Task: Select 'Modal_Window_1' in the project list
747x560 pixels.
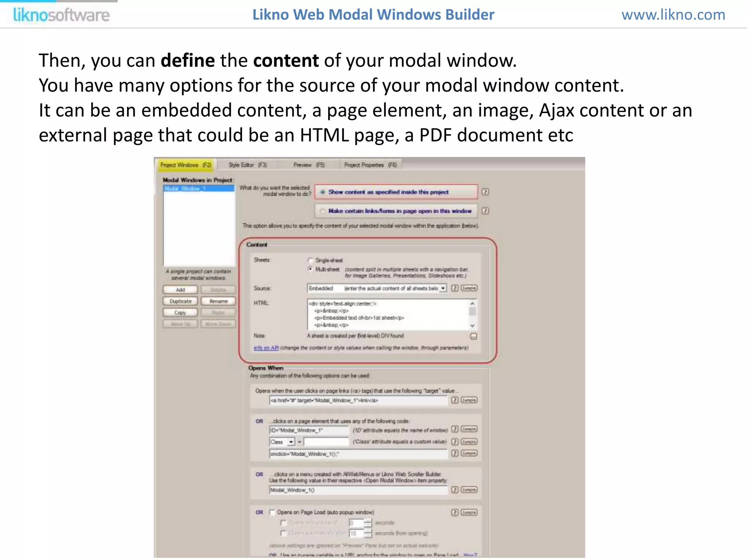Action: pyautogui.click(x=199, y=188)
